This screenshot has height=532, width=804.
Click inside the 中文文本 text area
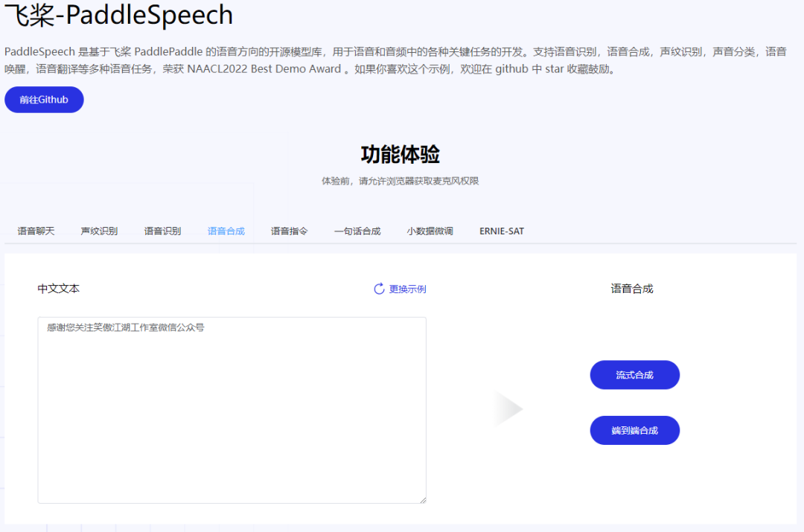pos(232,409)
